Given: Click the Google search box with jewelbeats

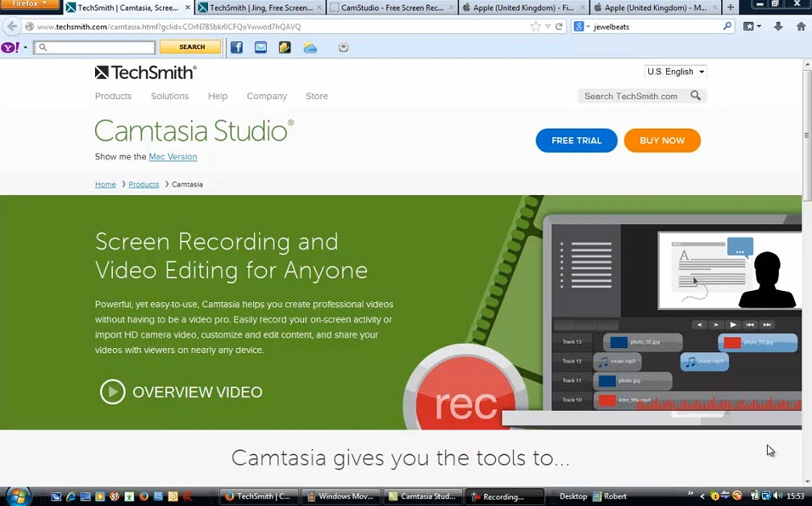Looking at the screenshot, I should tap(655, 27).
